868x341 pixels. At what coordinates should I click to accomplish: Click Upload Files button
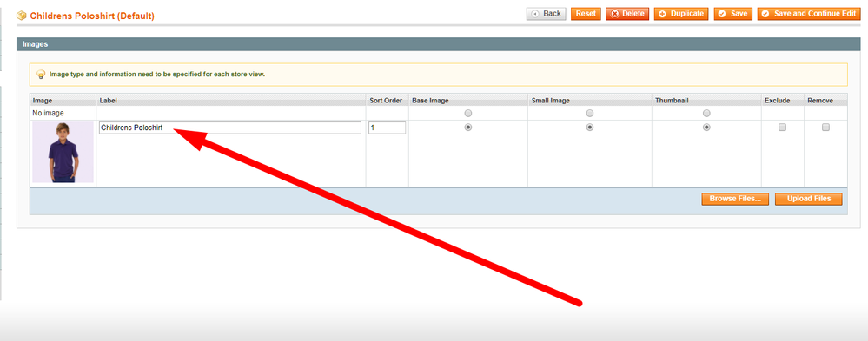809,199
